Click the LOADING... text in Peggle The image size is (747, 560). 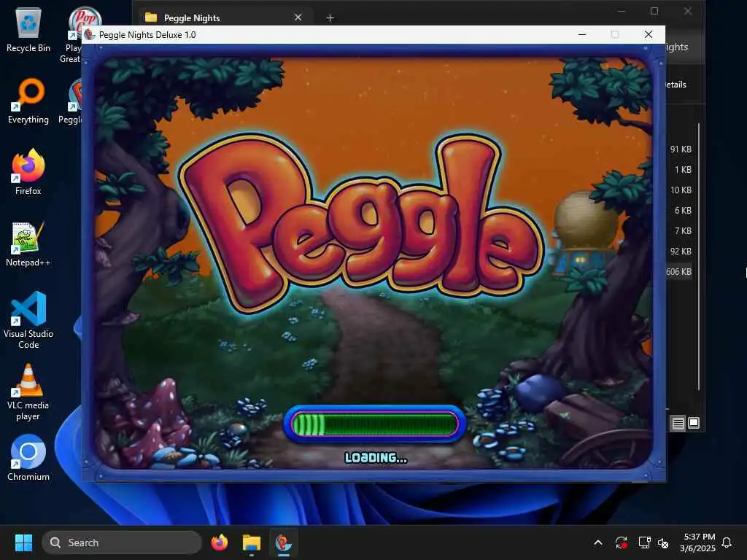[x=376, y=458]
